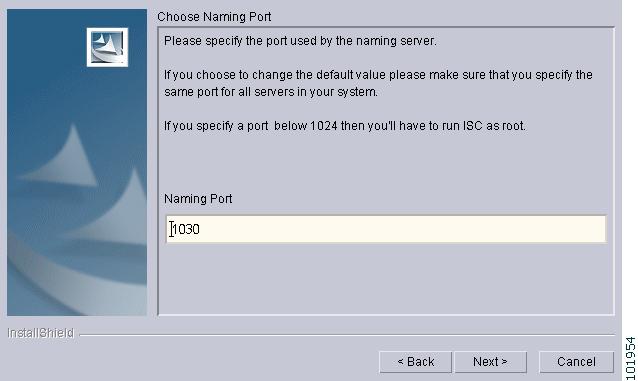The image size is (638, 381).
Task: Click the small sail graphic in banner
Action: 63,157
